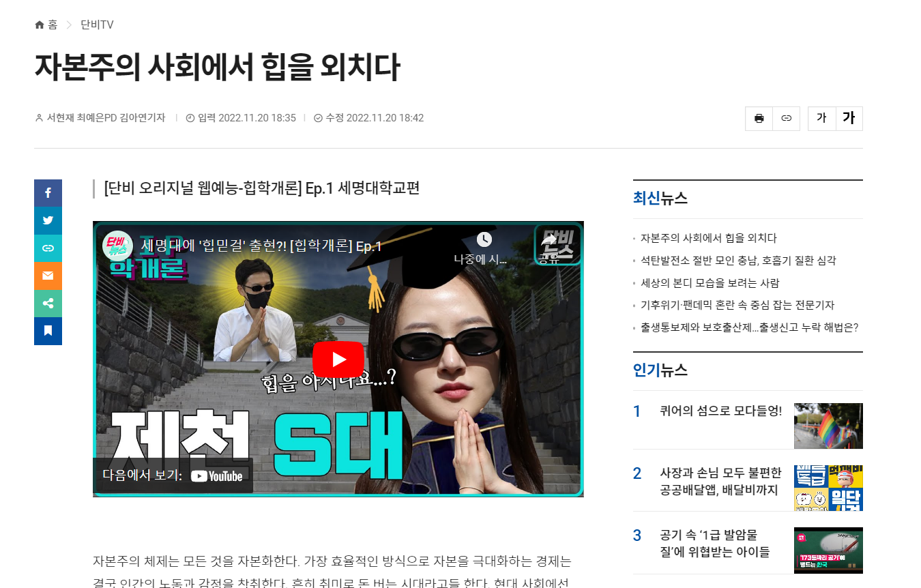Click the video share arrow icon
921x588 pixels.
tap(549, 240)
